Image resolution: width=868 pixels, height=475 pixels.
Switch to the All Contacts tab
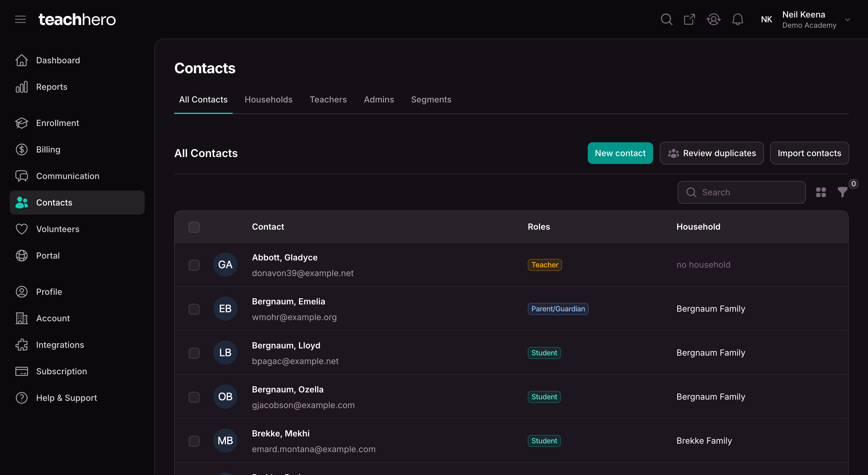[203, 100]
